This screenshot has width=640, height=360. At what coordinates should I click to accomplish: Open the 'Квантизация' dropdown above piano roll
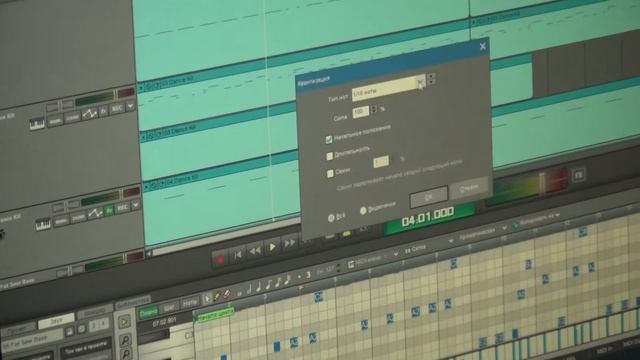[482, 233]
